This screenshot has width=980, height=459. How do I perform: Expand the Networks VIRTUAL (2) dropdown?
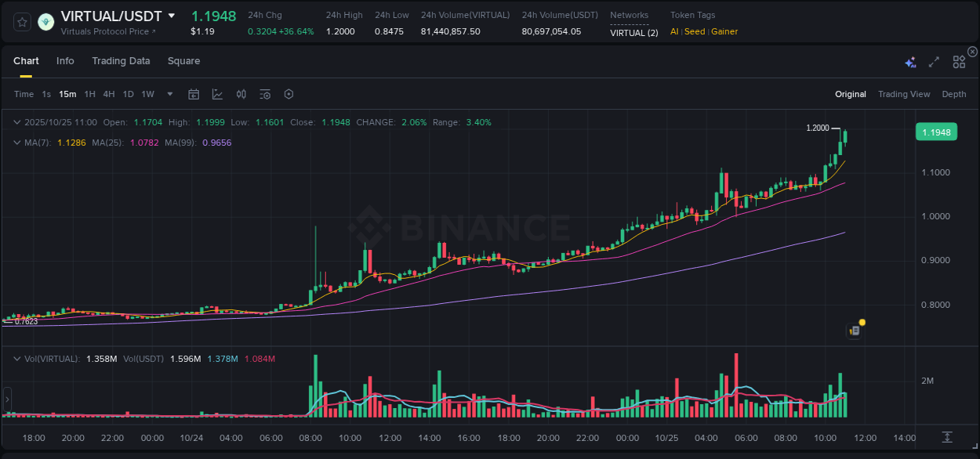[633, 31]
